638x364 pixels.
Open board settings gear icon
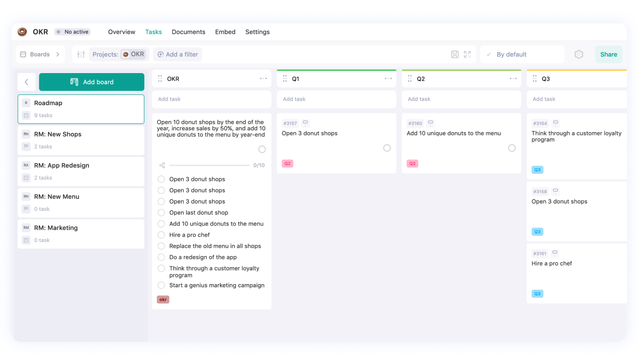tap(579, 54)
